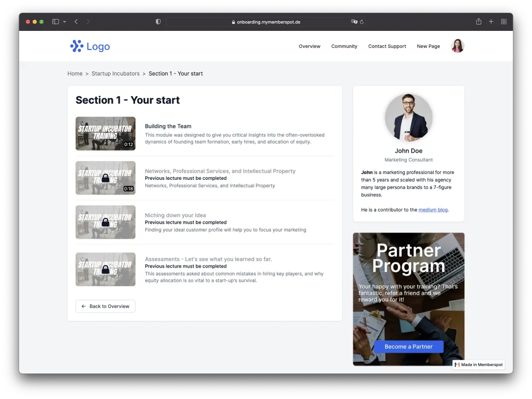Click the locked Niching down your Idea thumbnail
Screen dimensions: 532x399
click(105, 222)
